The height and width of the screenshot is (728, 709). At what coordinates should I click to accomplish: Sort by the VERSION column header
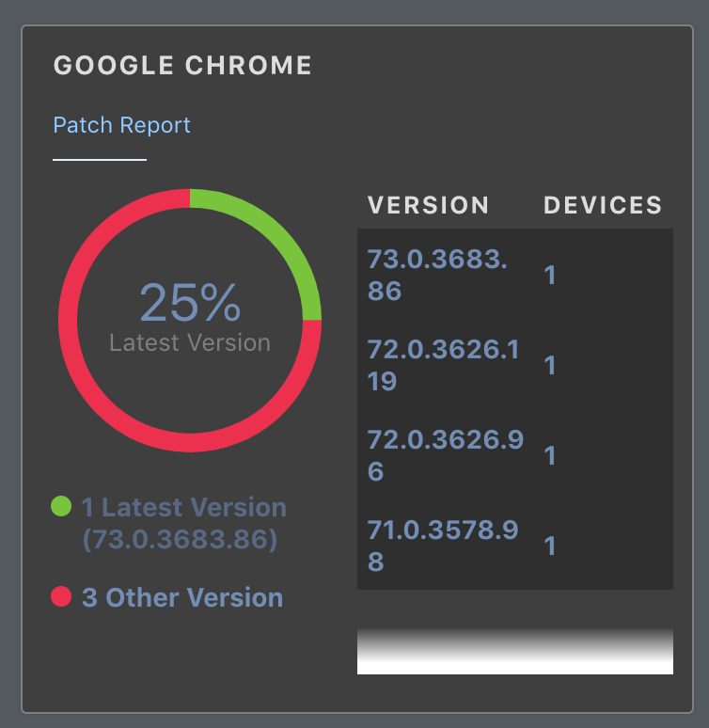(428, 205)
